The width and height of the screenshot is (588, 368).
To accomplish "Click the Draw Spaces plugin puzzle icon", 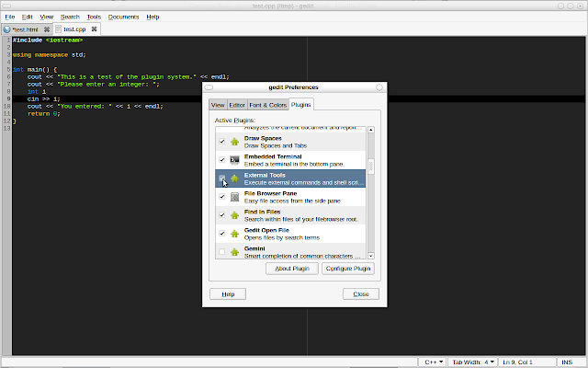I will click(x=235, y=142).
